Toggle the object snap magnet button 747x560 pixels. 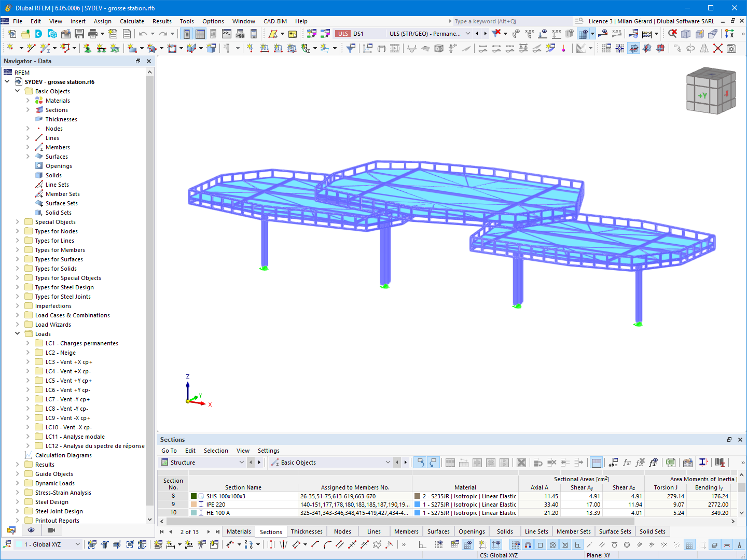(528, 544)
